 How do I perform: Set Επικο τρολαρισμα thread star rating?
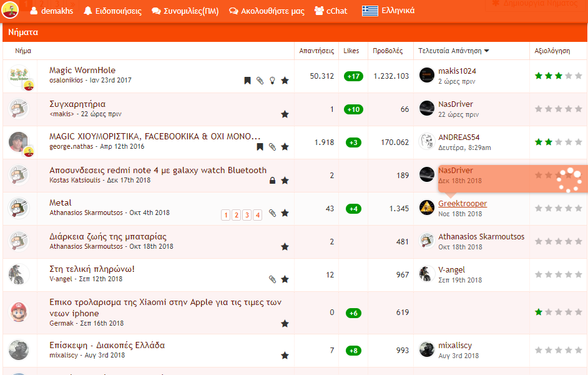(559, 312)
